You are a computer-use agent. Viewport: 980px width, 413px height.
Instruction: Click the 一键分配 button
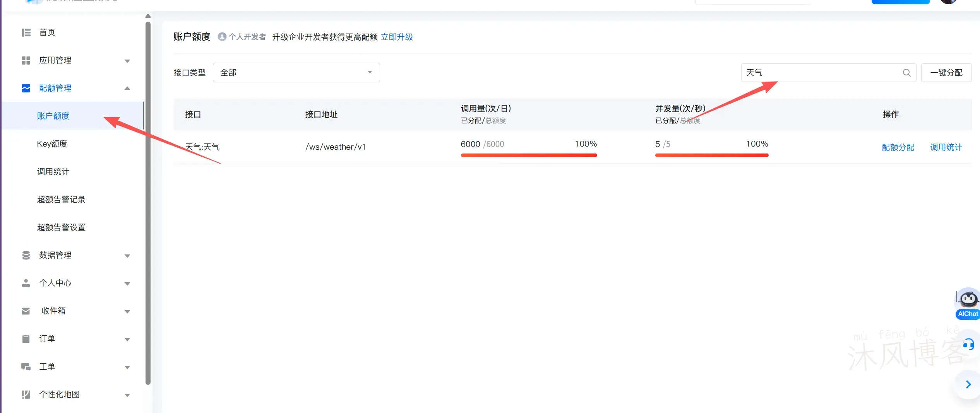tap(946, 72)
